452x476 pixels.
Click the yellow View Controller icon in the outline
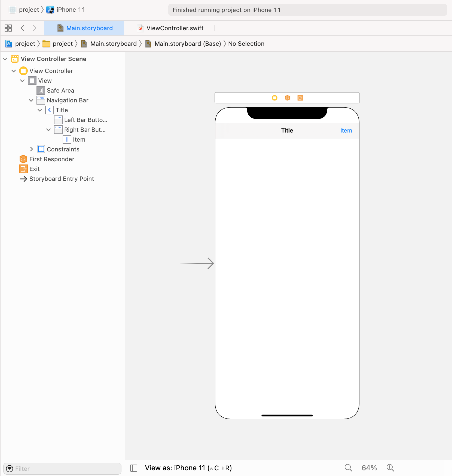point(23,71)
